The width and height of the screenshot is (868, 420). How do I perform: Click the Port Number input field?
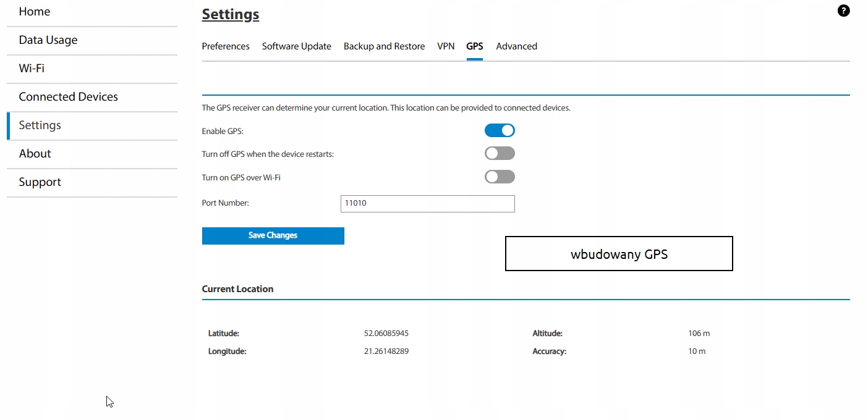click(x=427, y=203)
